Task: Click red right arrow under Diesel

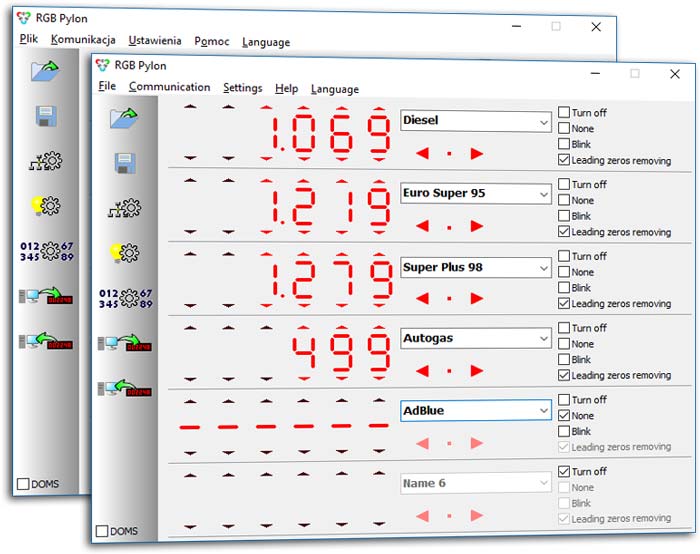Action: point(477,154)
